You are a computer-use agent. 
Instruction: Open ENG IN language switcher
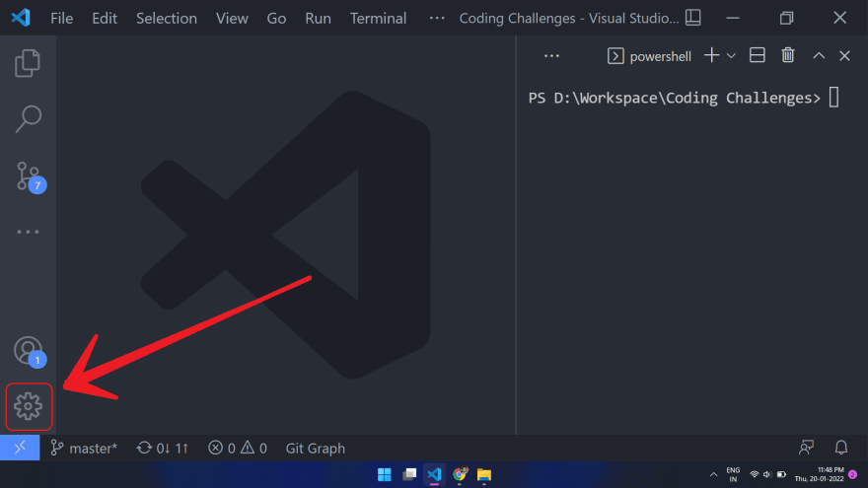(733, 475)
